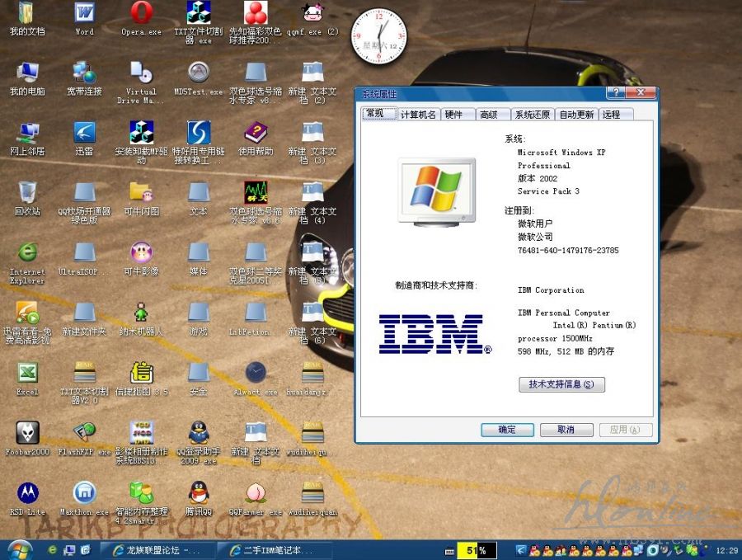The height and width of the screenshot is (560, 742).
Task: Click the 51% battery indicator in taskbar
Action: click(x=477, y=551)
